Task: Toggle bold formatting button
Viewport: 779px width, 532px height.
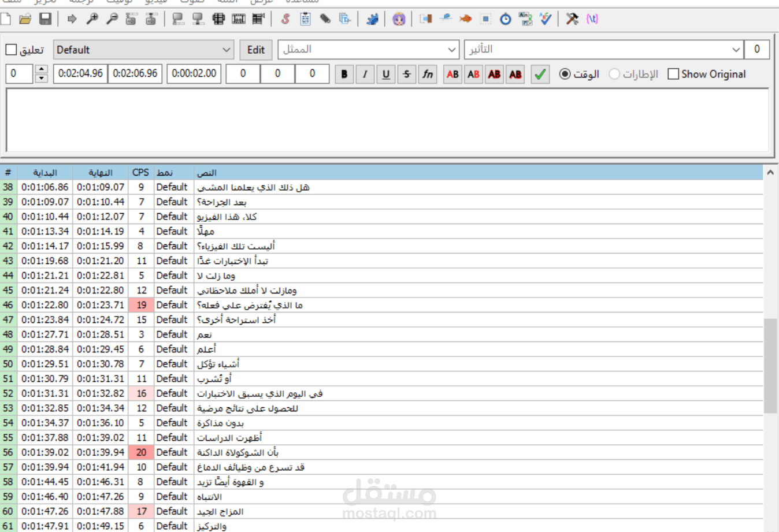Action: (344, 74)
